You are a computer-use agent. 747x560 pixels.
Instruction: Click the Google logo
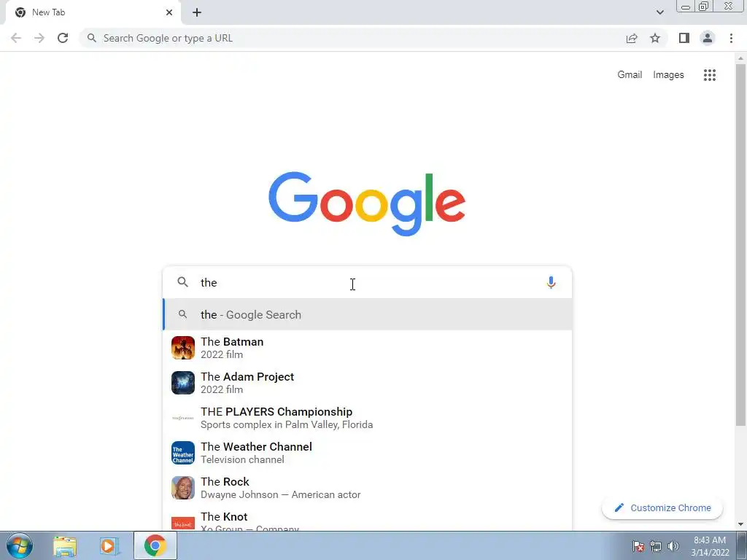[x=367, y=204]
